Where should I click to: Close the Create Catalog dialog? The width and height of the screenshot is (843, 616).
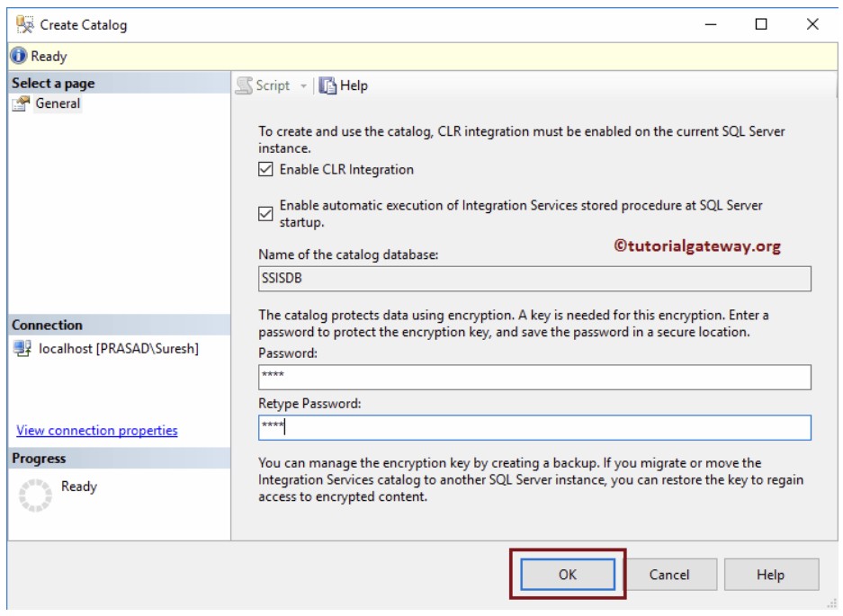[812, 24]
